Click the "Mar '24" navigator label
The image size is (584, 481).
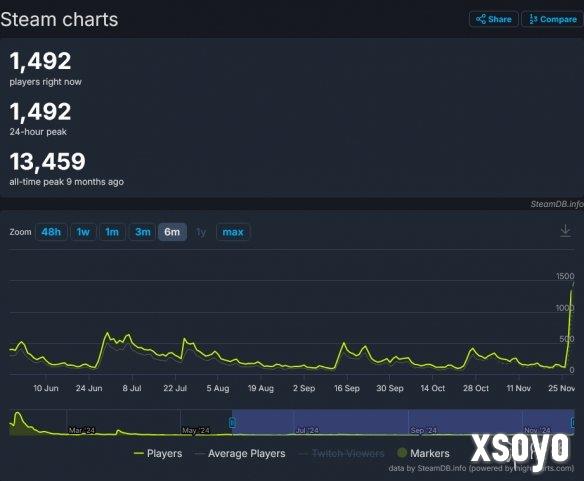(82, 430)
